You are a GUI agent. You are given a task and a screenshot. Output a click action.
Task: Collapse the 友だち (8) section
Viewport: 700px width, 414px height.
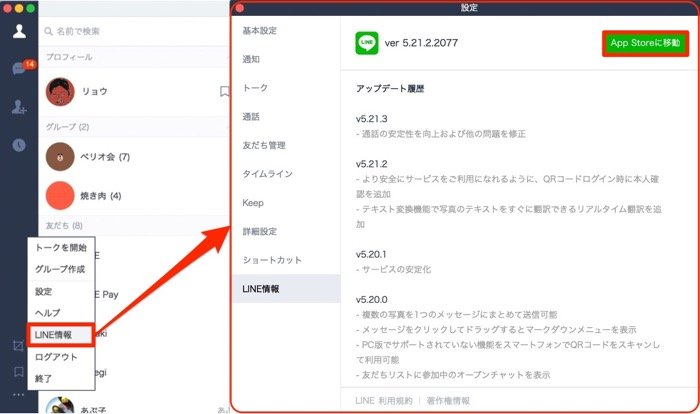pyautogui.click(x=134, y=226)
